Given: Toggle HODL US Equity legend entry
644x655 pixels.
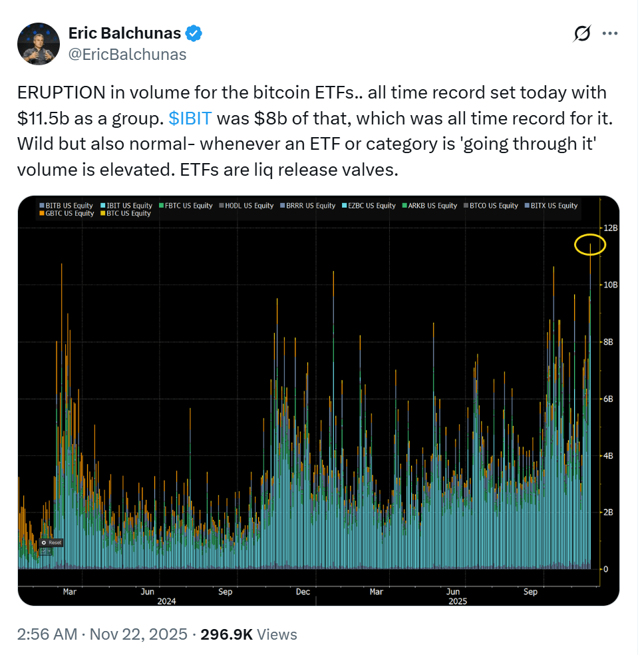Looking at the screenshot, I should pos(246,206).
